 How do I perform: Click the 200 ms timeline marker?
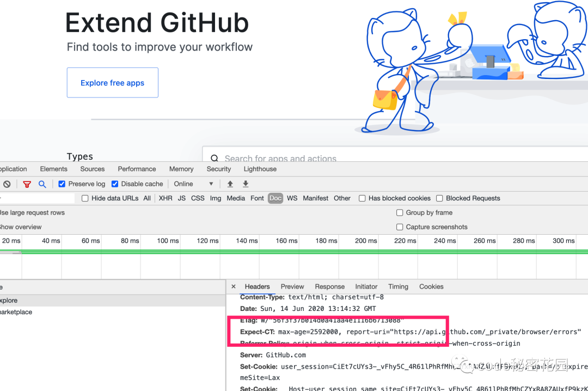pos(366,241)
